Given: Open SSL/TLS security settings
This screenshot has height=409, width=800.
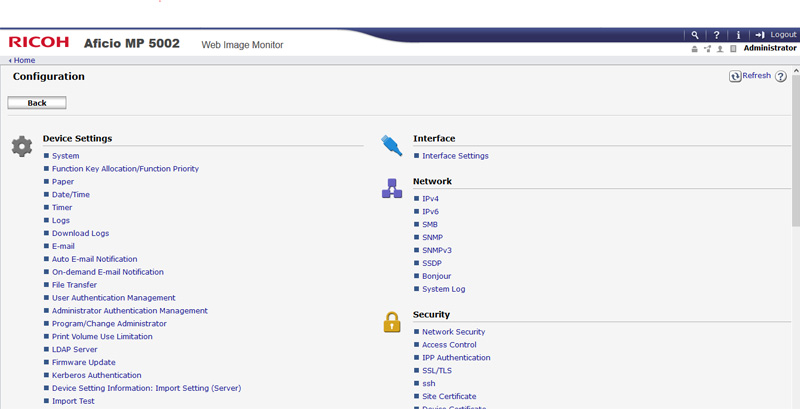Looking at the screenshot, I should coord(437,370).
